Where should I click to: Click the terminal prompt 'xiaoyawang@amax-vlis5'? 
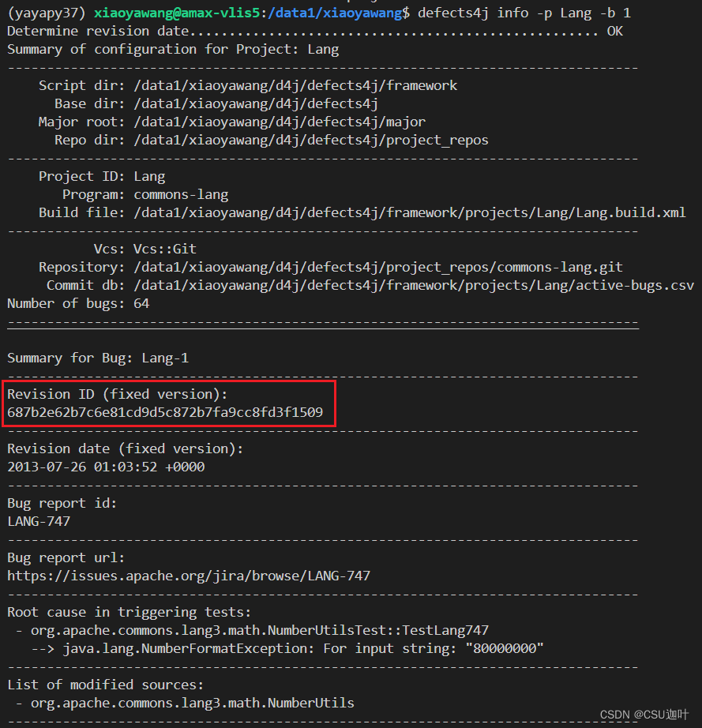[177, 13]
